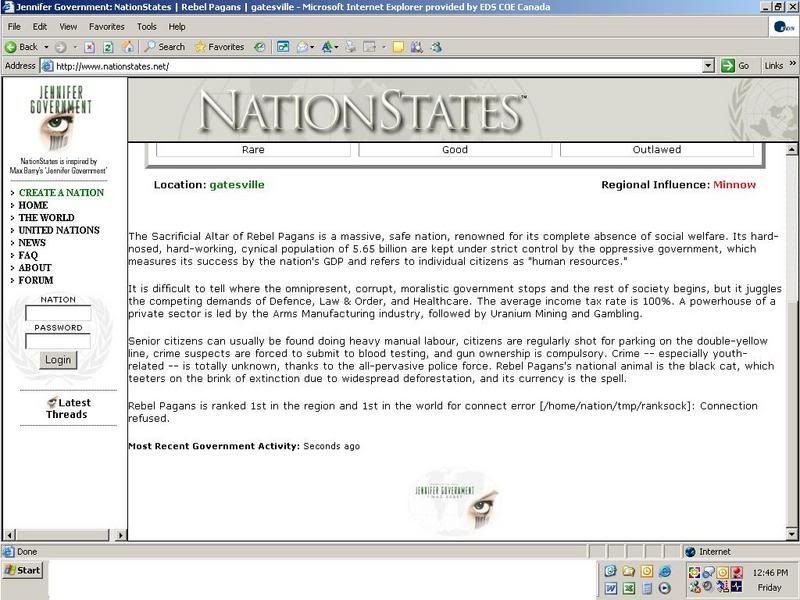Expand the Links toolbar chevron

tap(792, 63)
